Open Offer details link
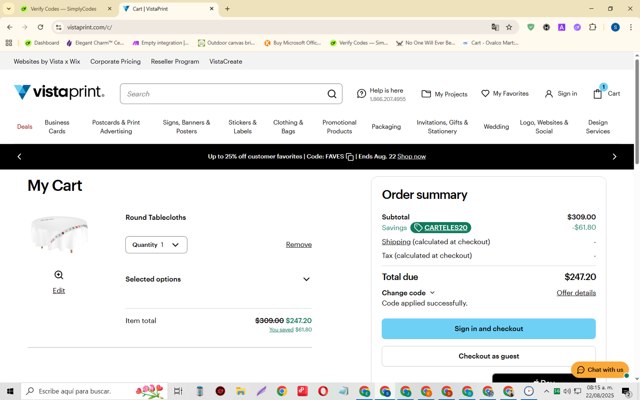 tap(576, 293)
